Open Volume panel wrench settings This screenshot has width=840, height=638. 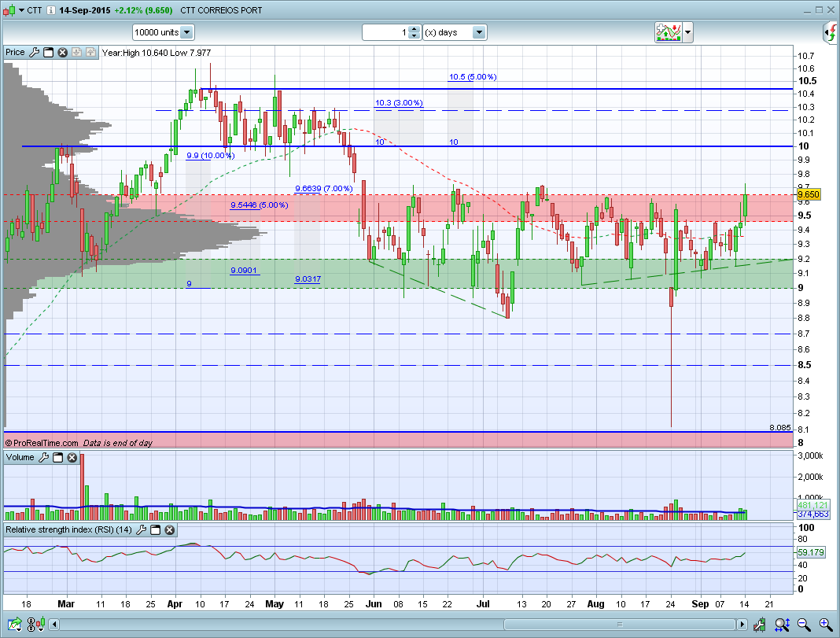coord(43,457)
